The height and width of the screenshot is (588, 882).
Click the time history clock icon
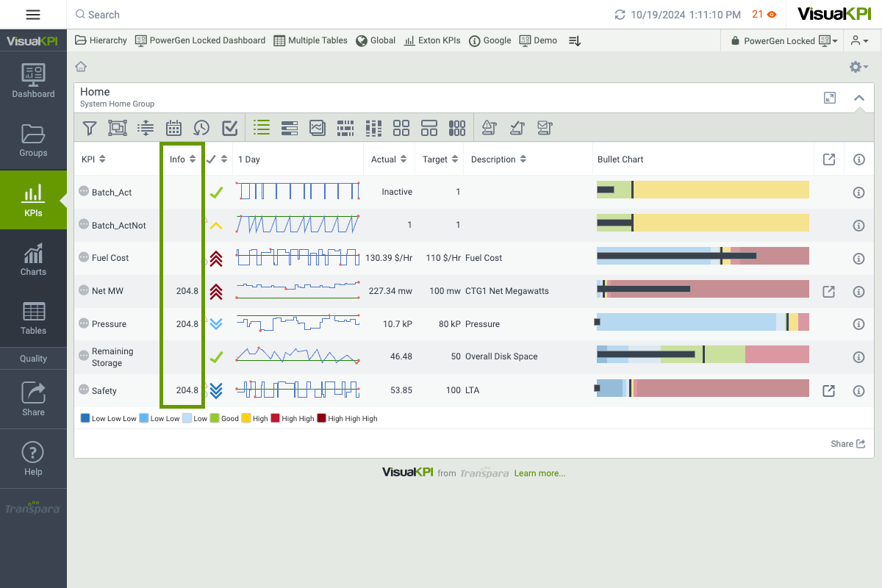201,128
